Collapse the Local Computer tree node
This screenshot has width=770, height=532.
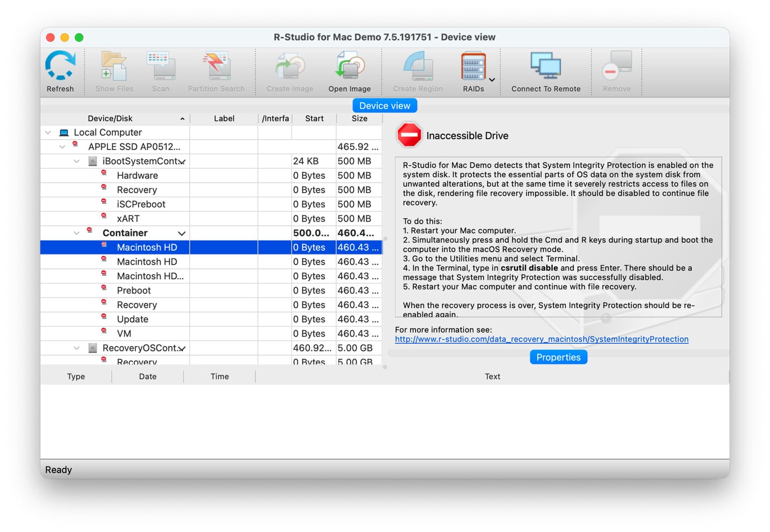pos(48,133)
